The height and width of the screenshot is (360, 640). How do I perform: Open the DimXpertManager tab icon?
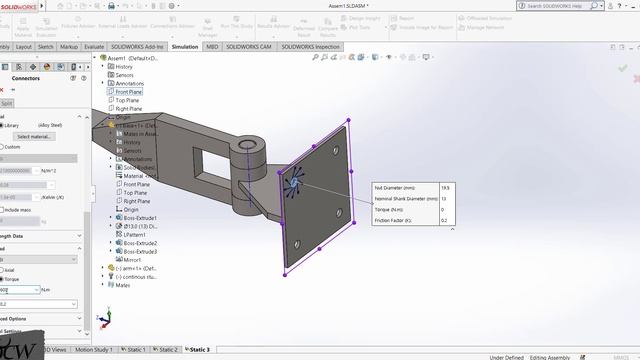point(33,67)
